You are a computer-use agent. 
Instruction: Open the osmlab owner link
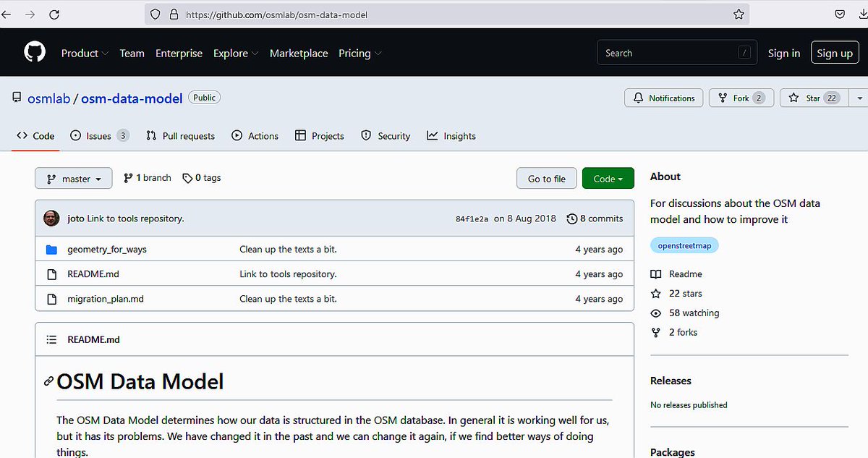(48, 98)
